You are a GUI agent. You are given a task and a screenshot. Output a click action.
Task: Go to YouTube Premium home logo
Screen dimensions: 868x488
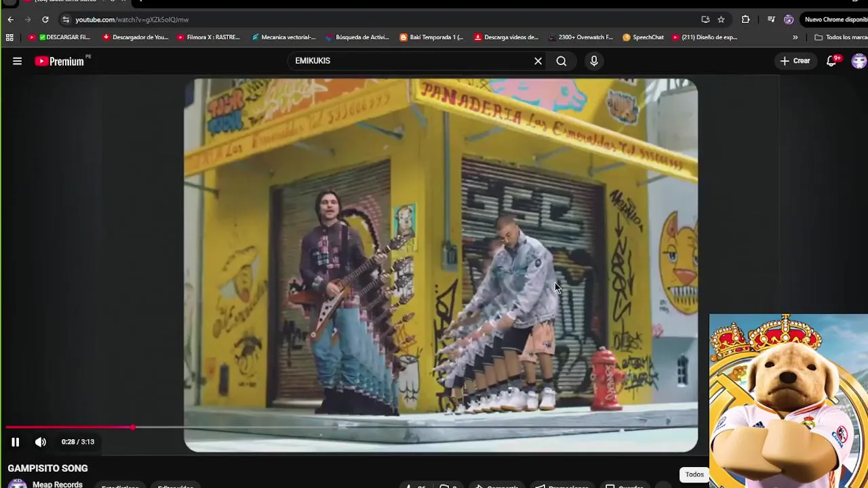61,61
